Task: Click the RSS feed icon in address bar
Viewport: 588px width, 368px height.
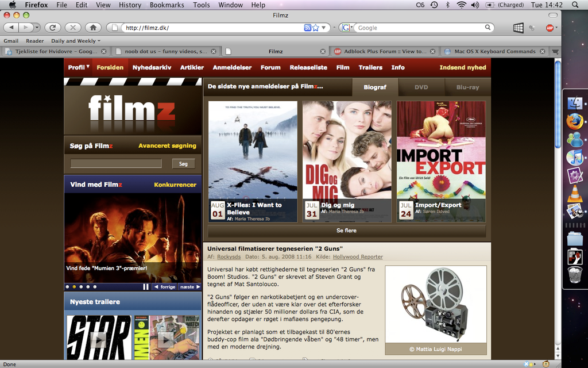Action: (x=308, y=28)
